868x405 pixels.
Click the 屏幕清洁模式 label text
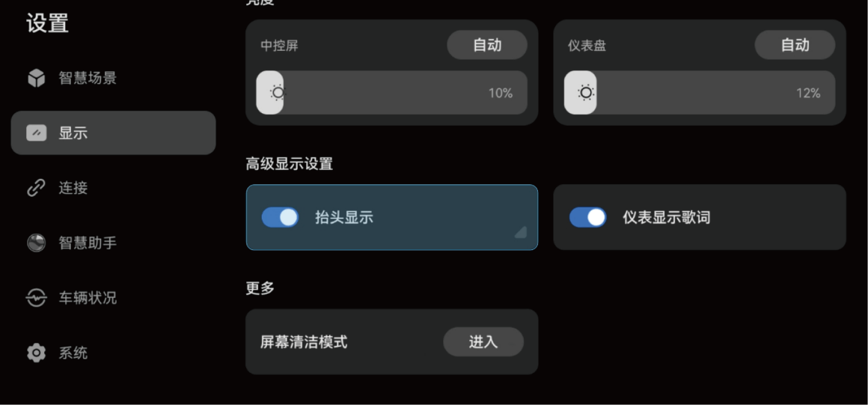coord(304,342)
